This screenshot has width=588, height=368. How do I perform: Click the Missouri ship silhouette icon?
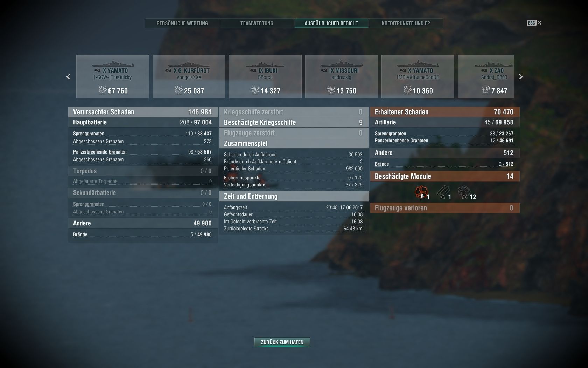tap(341, 64)
